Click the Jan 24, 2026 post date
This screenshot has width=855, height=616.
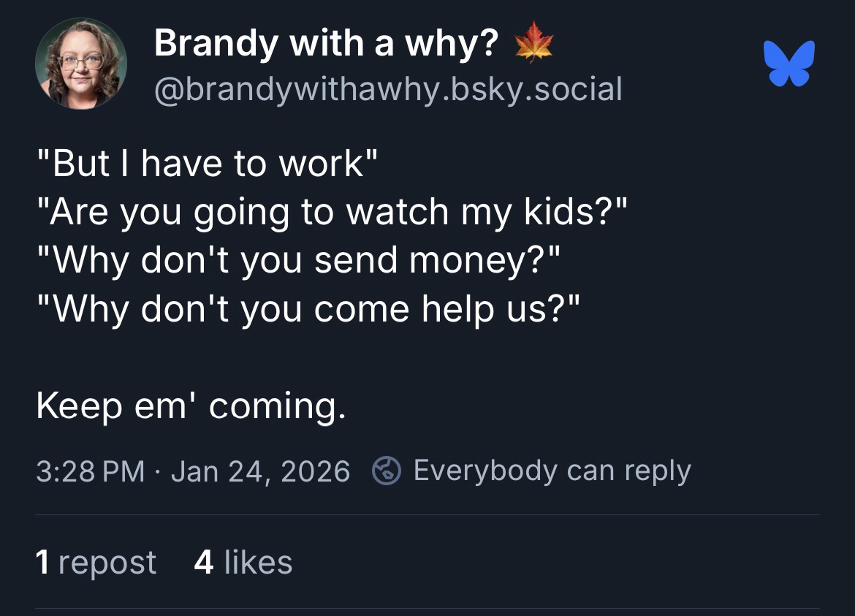pyautogui.click(x=260, y=471)
